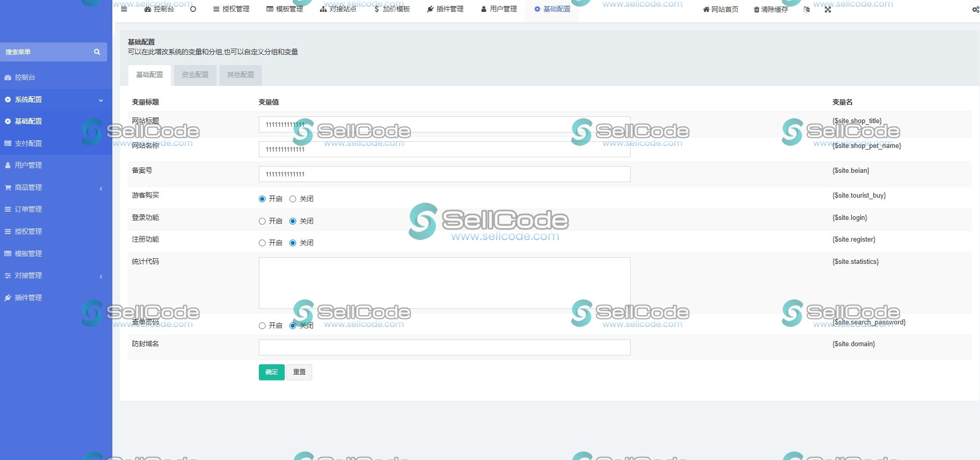Open 授权管理 in the left sidebar
This screenshot has width=980, height=460.
tap(56, 231)
